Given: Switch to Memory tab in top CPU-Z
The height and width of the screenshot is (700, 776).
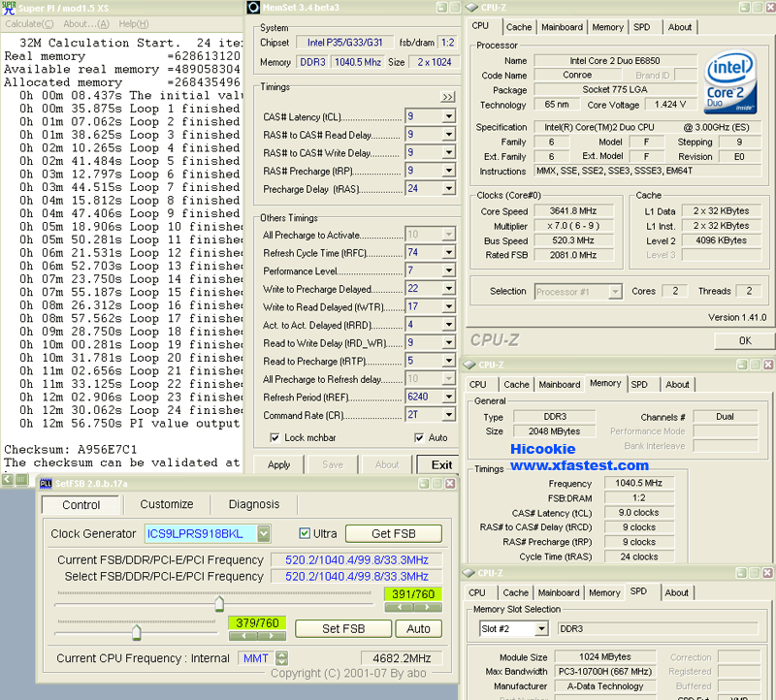Looking at the screenshot, I should click(607, 27).
